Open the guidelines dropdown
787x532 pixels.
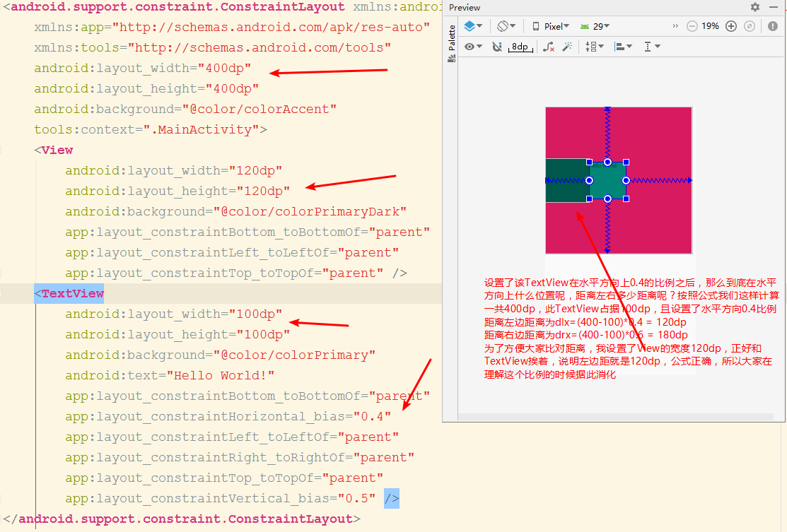652,47
